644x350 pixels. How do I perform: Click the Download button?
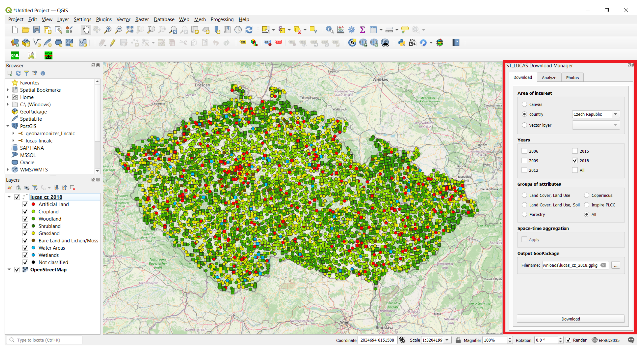pos(570,319)
